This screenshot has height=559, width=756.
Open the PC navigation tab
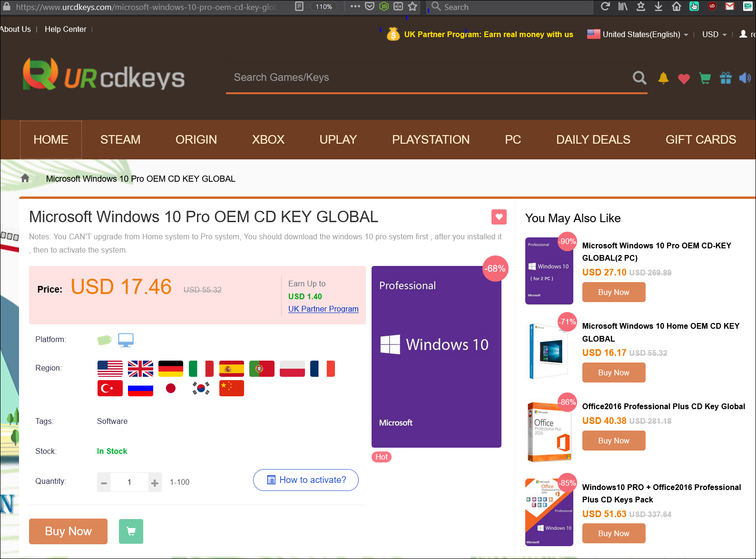pyautogui.click(x=513, y=139)
